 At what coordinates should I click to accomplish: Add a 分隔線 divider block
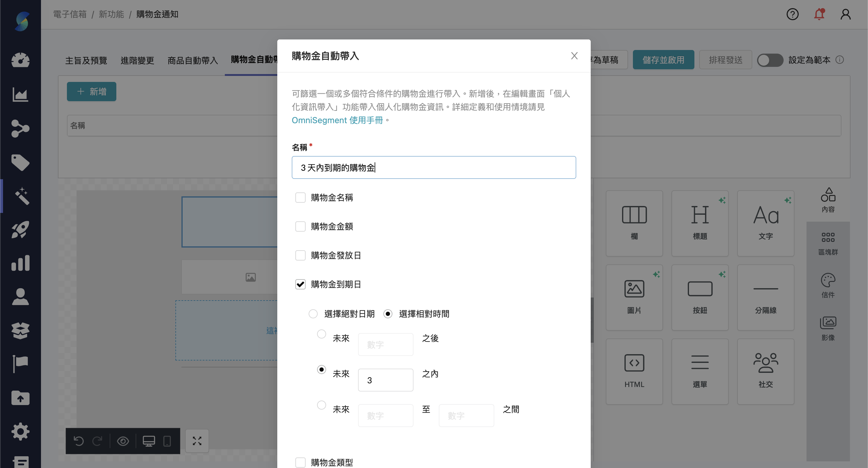(x=766, y=296)
